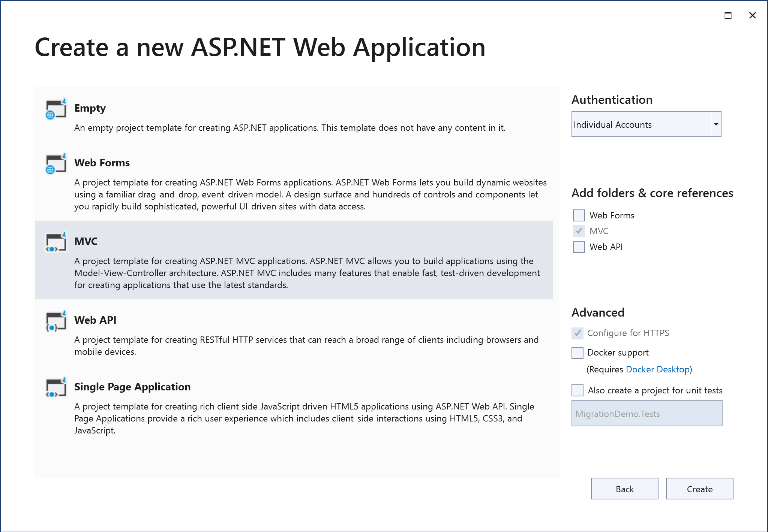768x532 pixels.
Task: Click the Empty template icon
Action: pos(56,109)
